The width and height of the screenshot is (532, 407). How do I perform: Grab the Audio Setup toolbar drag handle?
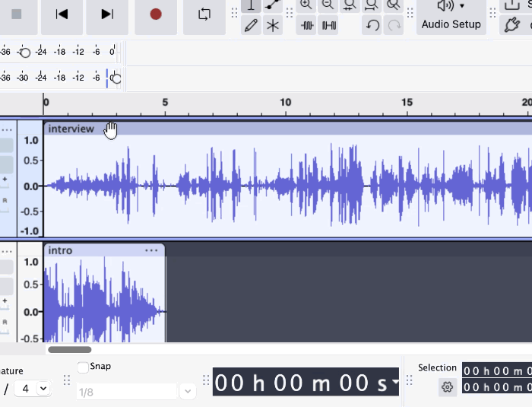coord(410,13)
